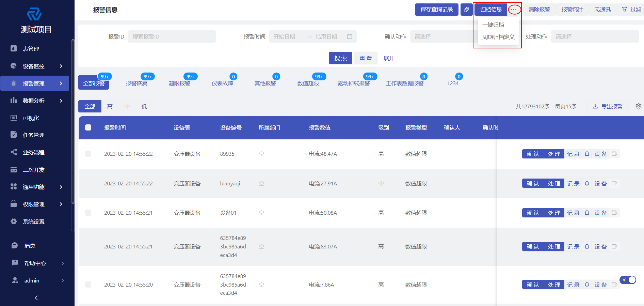Open the table column settings gear icon
The height and width of the screenshot is (306, 644).
pyautogui.click(x=639, y=106)
